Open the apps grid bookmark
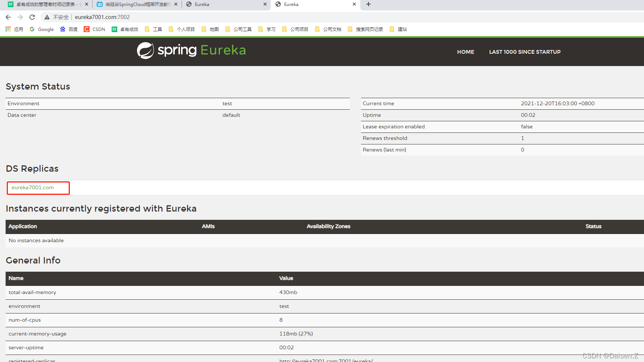 (14, 29)
